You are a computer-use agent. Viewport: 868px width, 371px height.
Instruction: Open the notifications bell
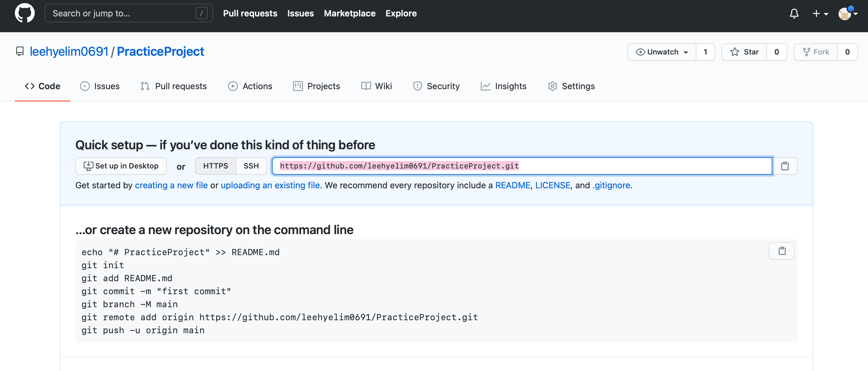(794, 14)
